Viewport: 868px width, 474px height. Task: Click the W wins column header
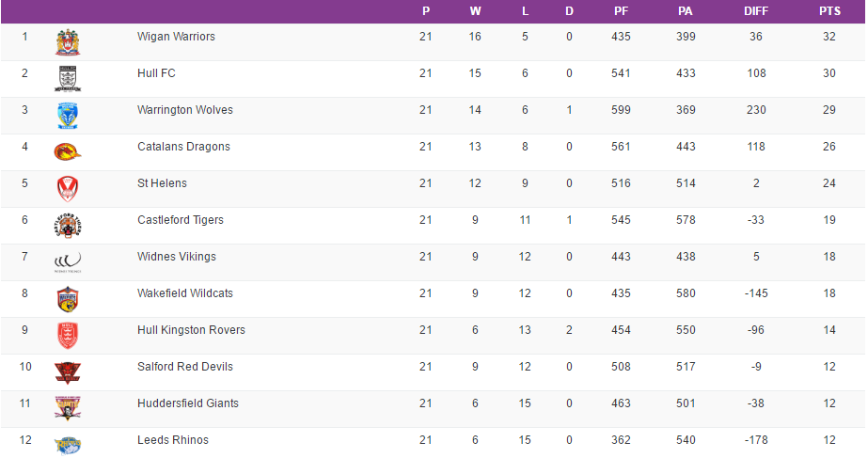pos(475,11)
